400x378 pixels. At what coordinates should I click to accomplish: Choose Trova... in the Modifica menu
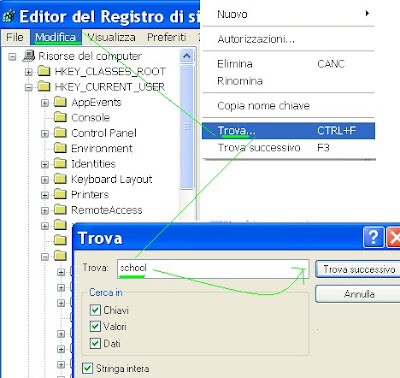click(x=289, y=131)
